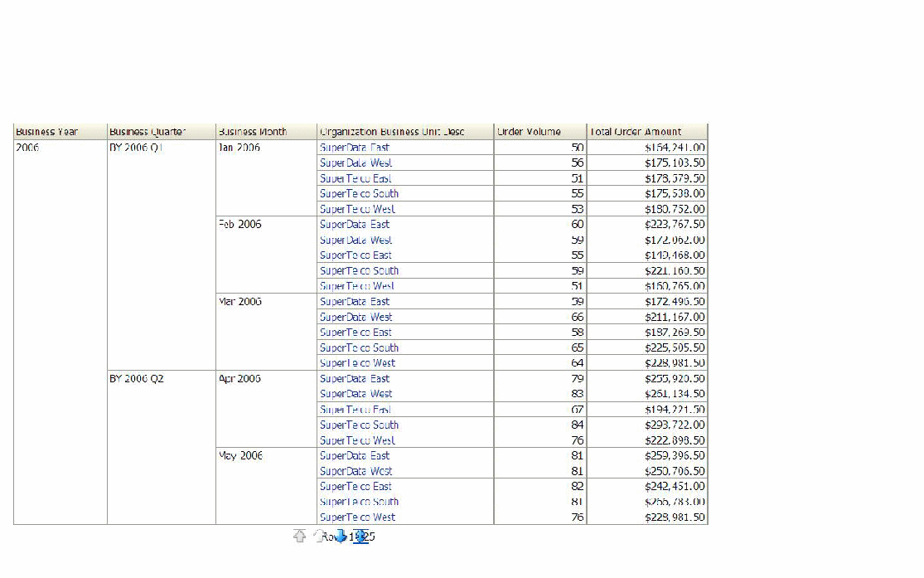Open SuperData East link for May 2006

[x=354, y=455]
